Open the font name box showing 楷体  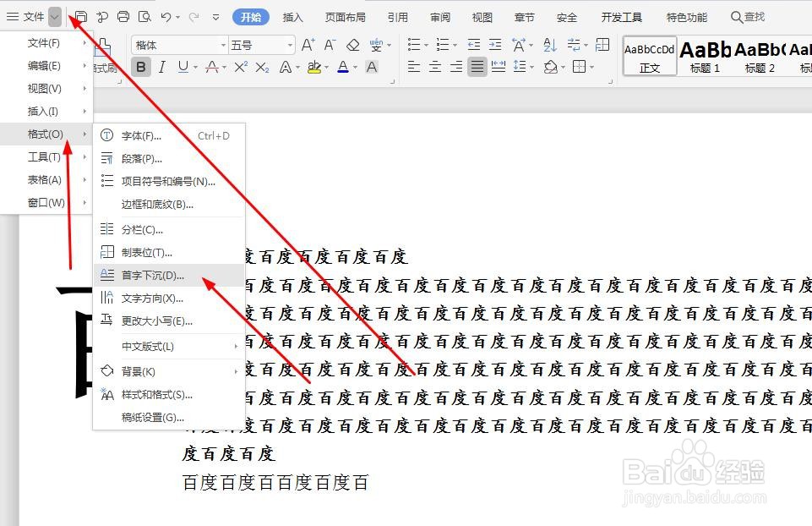click(179, 45)
